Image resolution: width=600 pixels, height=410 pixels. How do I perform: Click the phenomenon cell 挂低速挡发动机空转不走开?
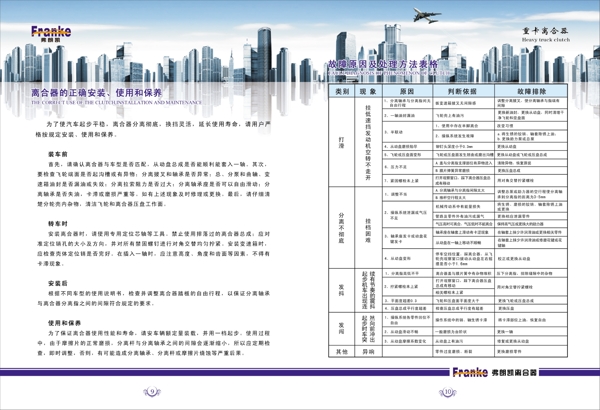tap(368, 142)
